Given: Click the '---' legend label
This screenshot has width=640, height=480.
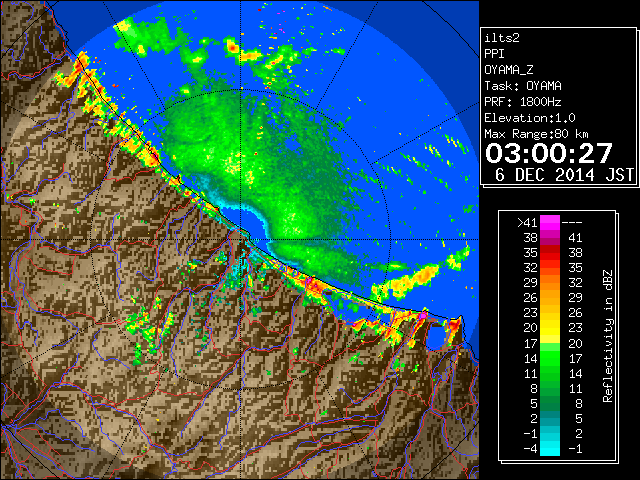Looking at the screenshot, I should 572,223.
